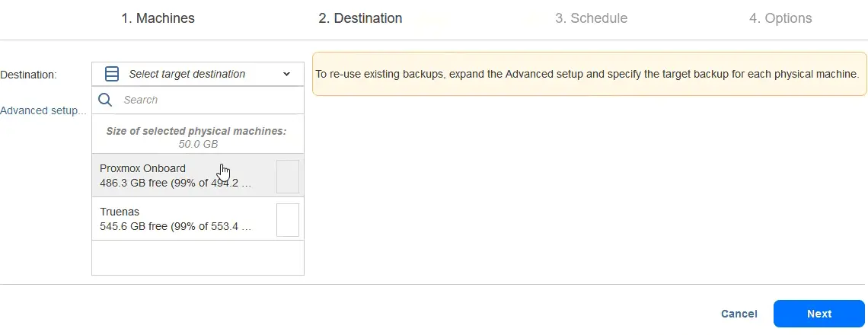Click the magnifier icon in search box
Viewport: 868px width, 335px height.
pyautogui.click(x=106, y=100)
